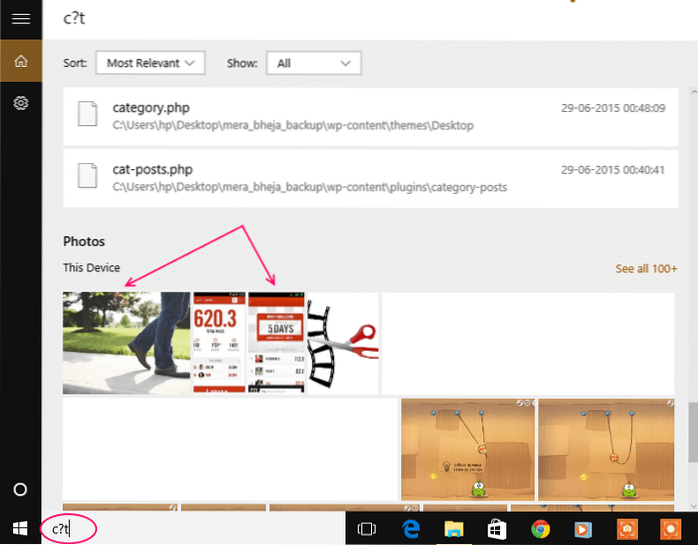Expand the Sort dropdown showing Most Relevant
Image resolution: width=698 pixels, height=545 pixels.
point(150,63)
